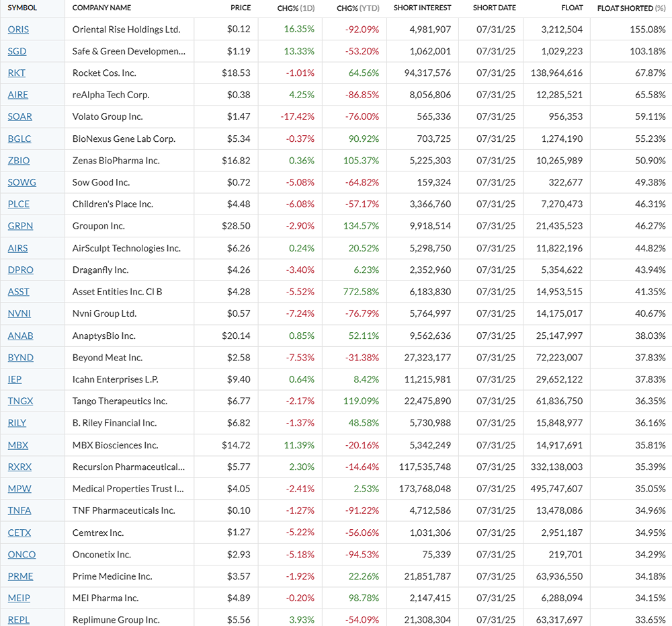Select the Beyond Meat Inc. company name

coord(107,358)
